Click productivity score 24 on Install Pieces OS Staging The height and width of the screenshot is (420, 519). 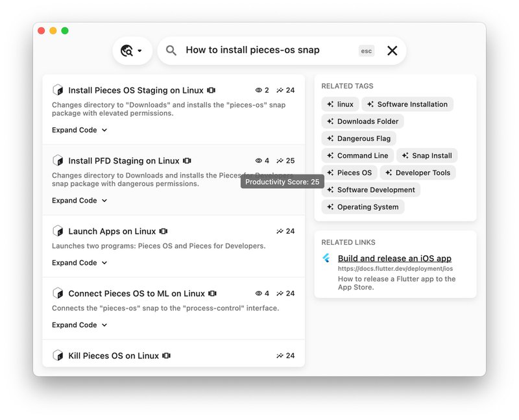coord(285,90)
